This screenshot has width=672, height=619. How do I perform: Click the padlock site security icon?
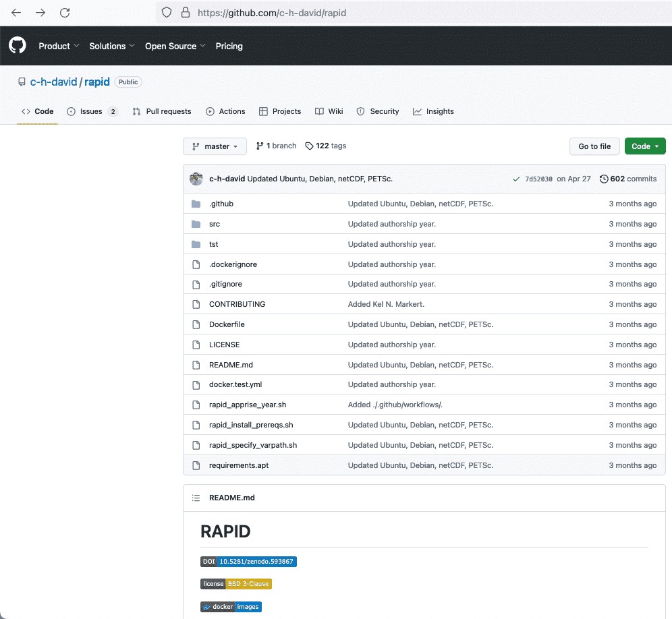tap(186, 12)
